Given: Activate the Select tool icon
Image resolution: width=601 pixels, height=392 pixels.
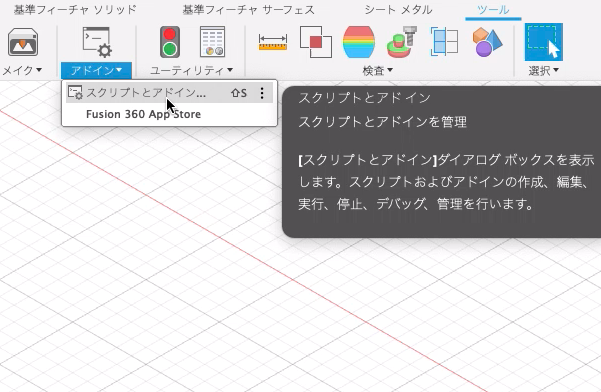Looking at the screenshot, I should 544,42.
